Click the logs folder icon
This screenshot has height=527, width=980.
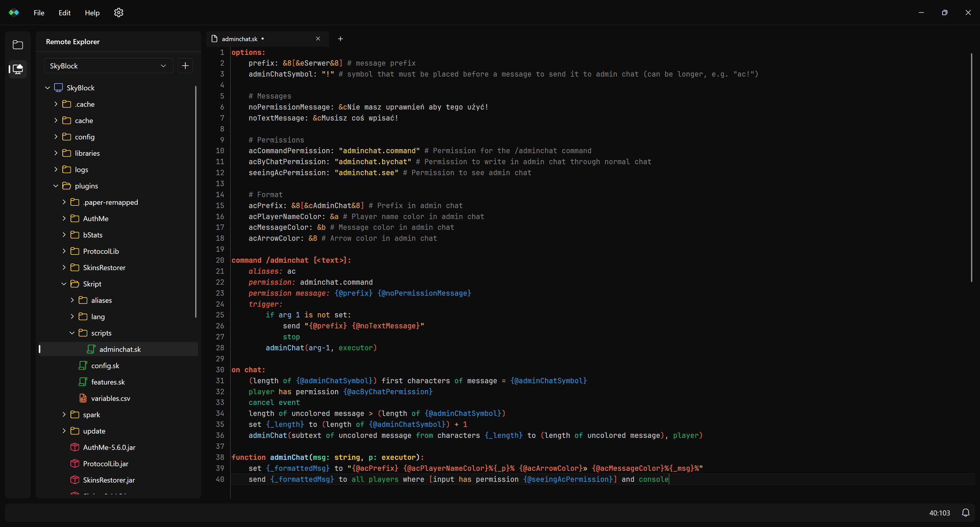click(x=67, y=170)
